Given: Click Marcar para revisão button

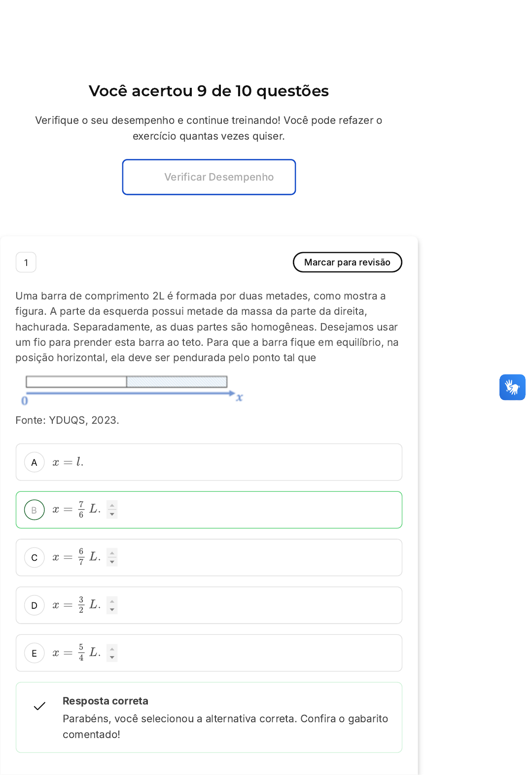Looking at the screenshot, I should 347,262.
